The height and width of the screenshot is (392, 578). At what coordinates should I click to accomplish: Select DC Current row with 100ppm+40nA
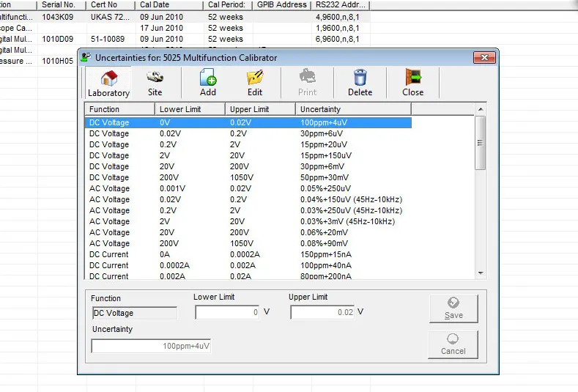(x=248, y=265)
